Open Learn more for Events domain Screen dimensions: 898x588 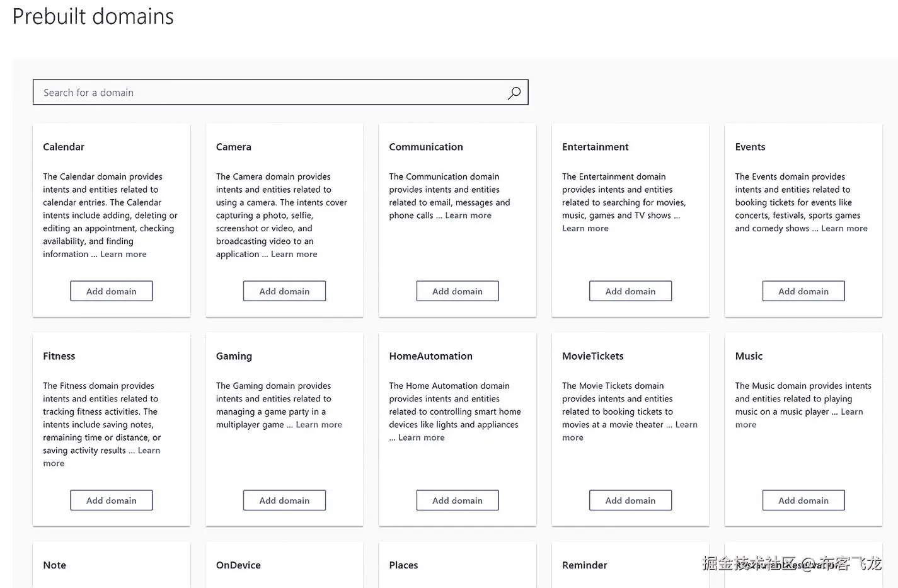(x=844, y=228)
